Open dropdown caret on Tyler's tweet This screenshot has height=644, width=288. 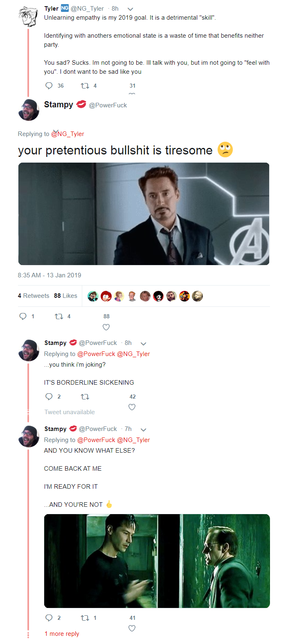pyautogui.click(x=130, y=9)
